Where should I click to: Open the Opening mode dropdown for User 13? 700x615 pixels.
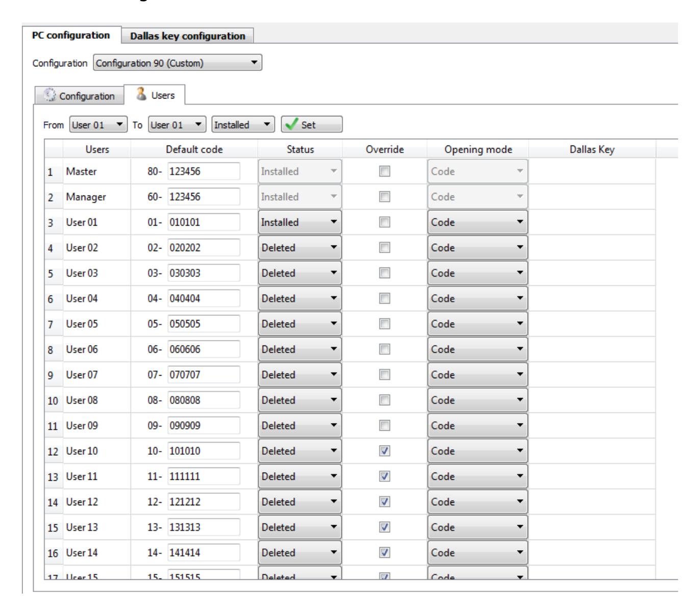478,527
